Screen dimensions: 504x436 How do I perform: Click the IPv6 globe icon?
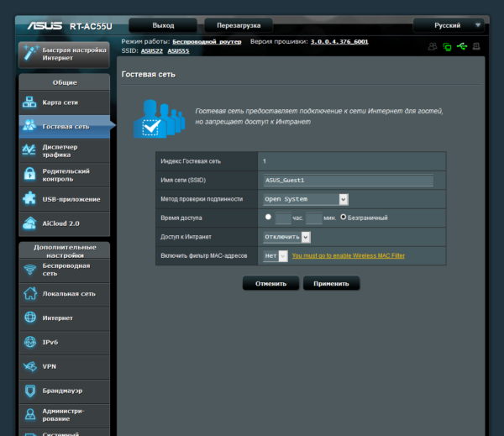tap(30, 342)
